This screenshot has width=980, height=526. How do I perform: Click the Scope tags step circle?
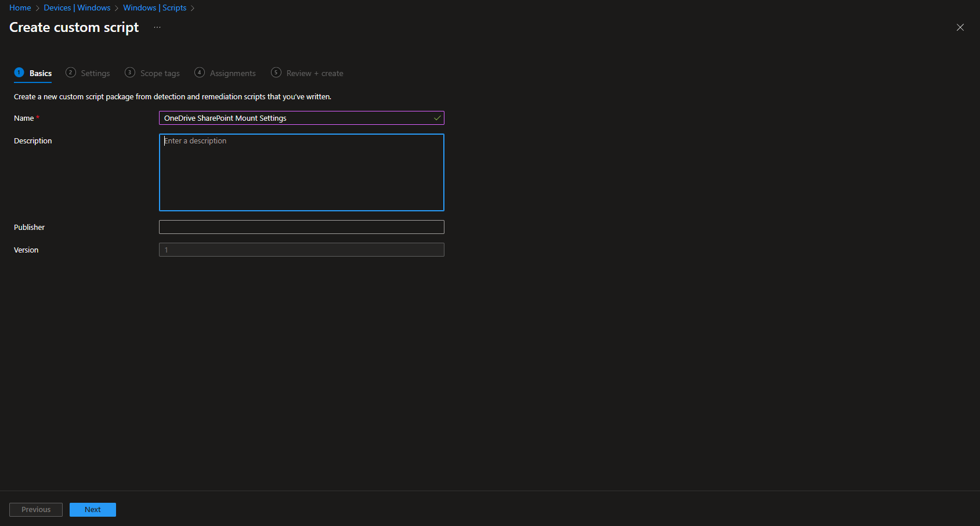point(129,73)
